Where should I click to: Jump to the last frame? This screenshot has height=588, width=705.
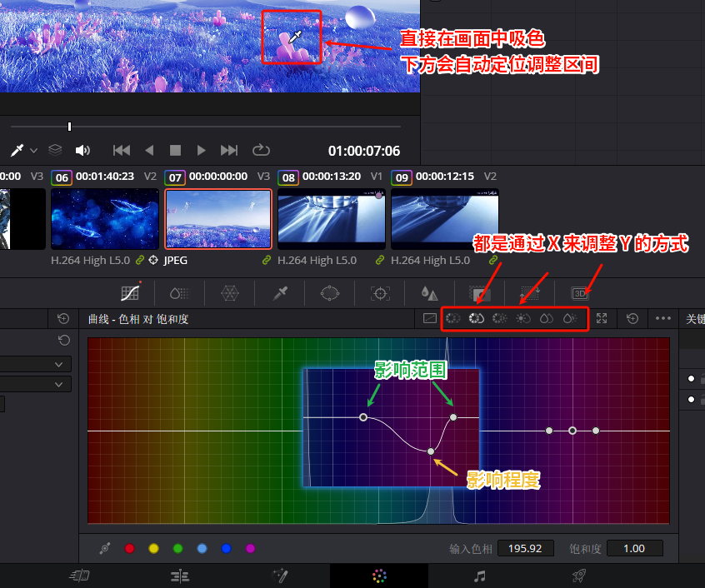click(229, 150)
